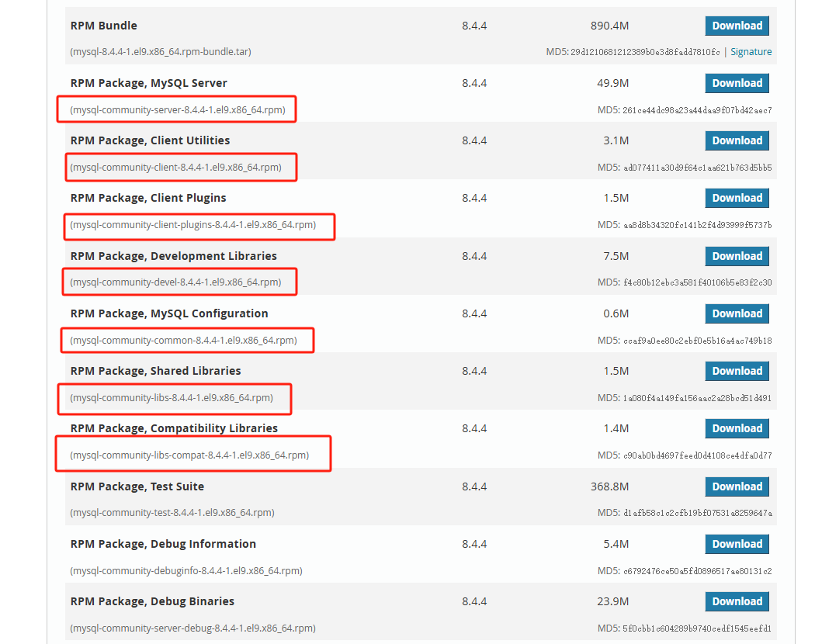Screen dimensions: 815x644
Task: Download RPM Package, Shared Libraries
Action: [x=737, y=371]
